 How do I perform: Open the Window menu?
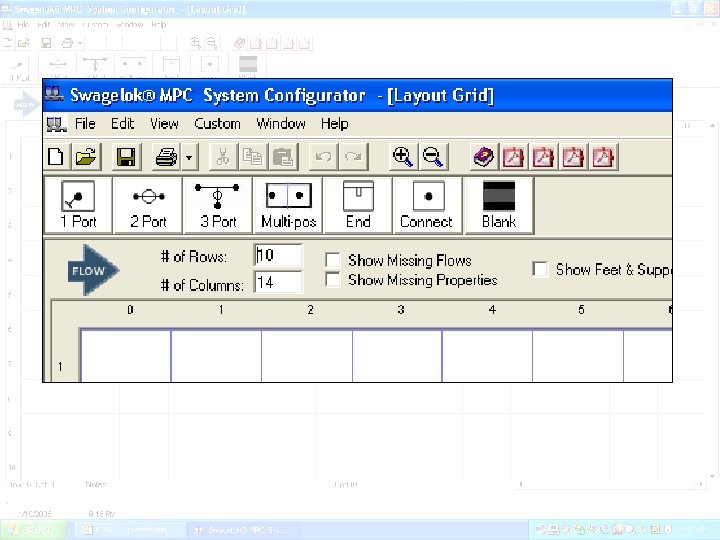pos(281,124)
